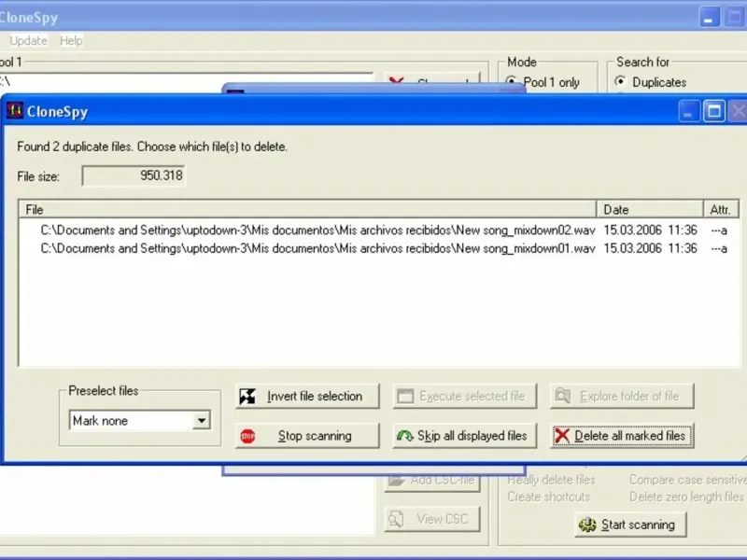Open the Preselect files dropdown
The width and height of the screenshot is (747, 560).
click(x=202, y=421)
